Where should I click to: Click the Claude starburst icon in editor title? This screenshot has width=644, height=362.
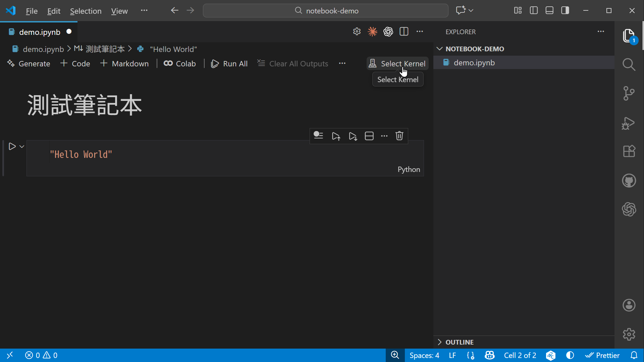[x=372, y=32]
